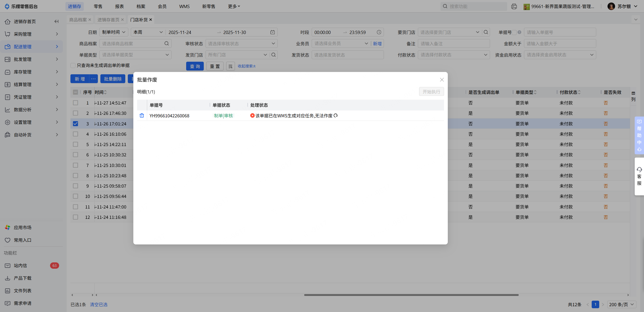
Task: Toggle 只查询未生成调出单的单据 checkbox
Action: [73, 65]
